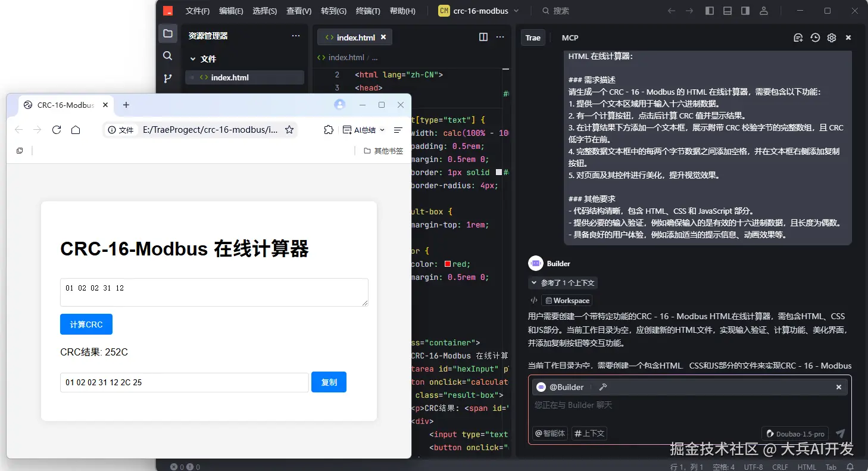868x471 pixels.
Task: Toggle the secondary sidebar layout icon
Action: 745,11
